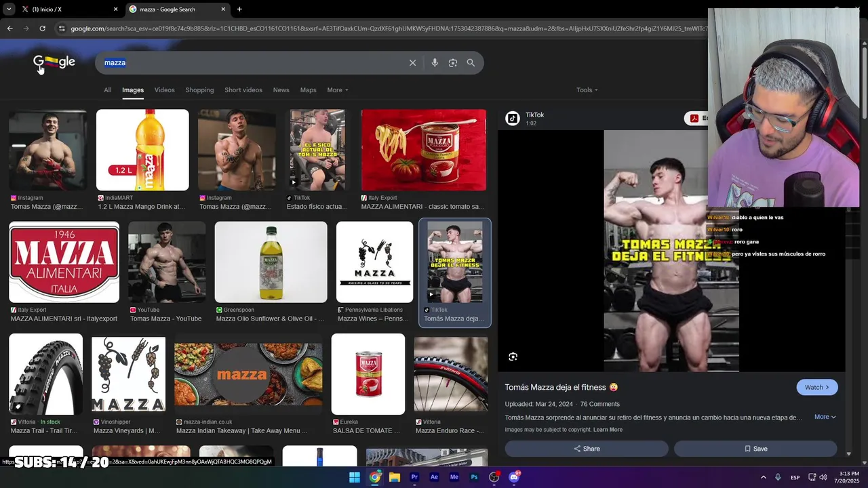This screenshot has height=488, width=868.
Task: Open Premiere Pro from the taskbar
Action: 414,477
